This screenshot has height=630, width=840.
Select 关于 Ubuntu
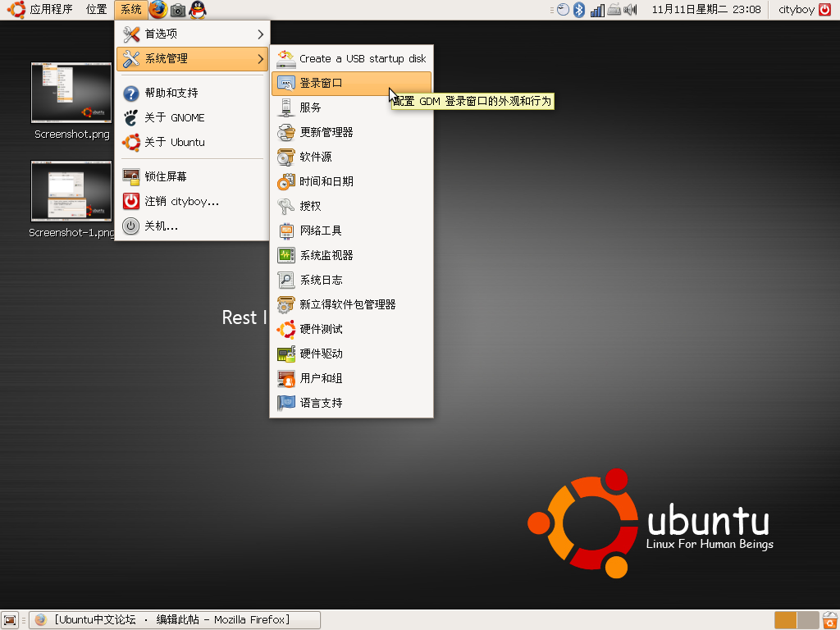[193, 143]
